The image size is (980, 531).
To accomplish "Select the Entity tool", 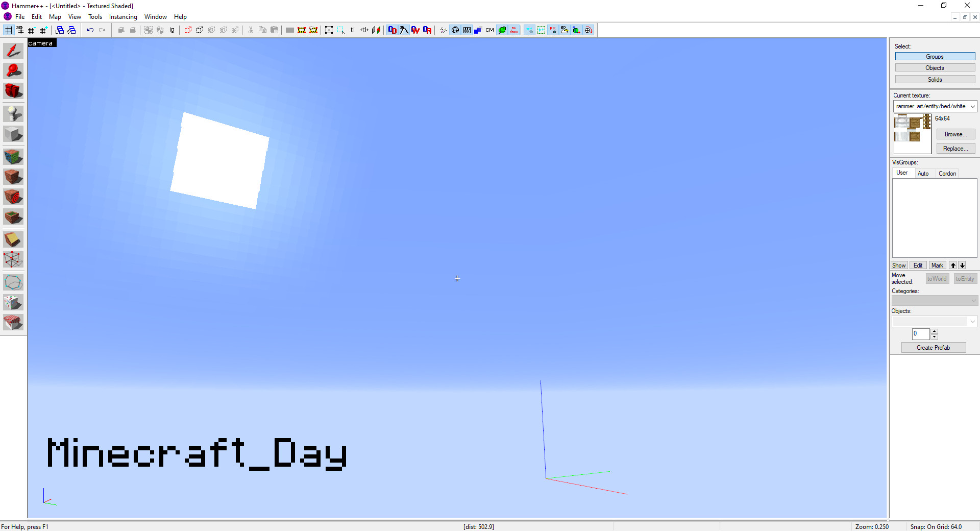I will click(x=13, y=114).
